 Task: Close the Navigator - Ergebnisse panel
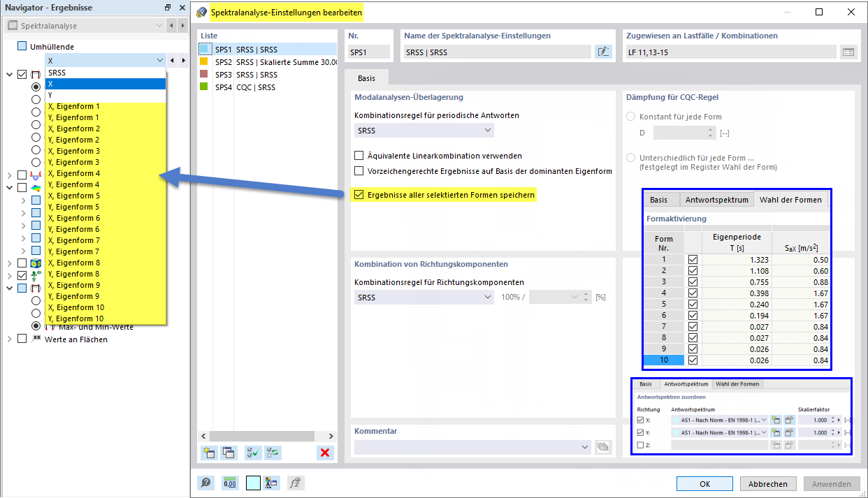[x=182, y=8]
